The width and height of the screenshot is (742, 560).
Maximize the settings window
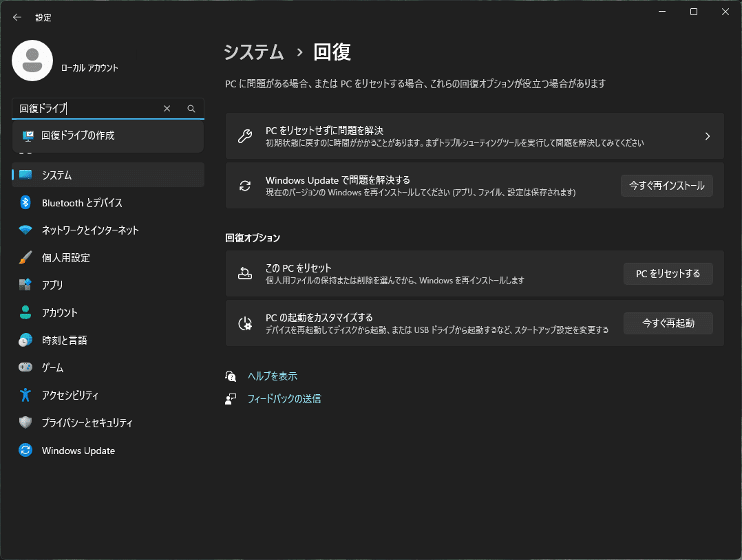[694, 12]
